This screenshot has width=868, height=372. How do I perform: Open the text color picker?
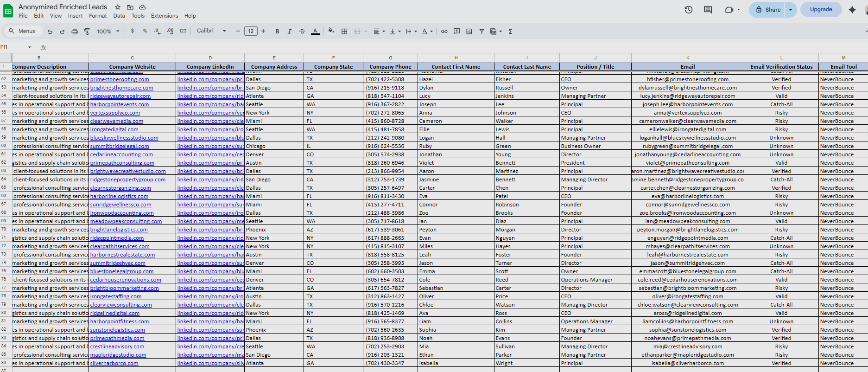pyautogui.click(x=315, y=32)
